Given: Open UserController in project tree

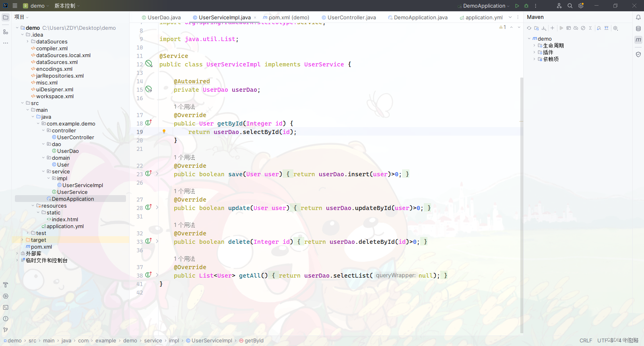Looking at the screenshot, I should (x=75, y=138).
